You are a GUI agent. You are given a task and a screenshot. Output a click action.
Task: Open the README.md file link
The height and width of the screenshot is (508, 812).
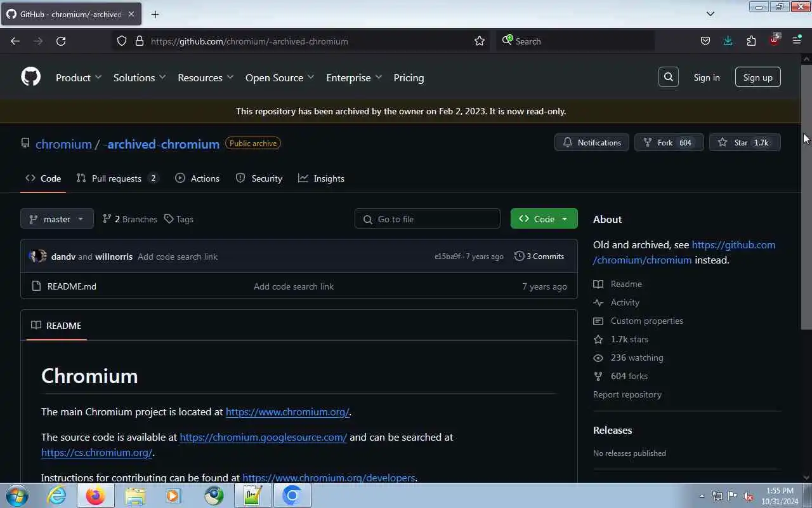coord(72,286)
